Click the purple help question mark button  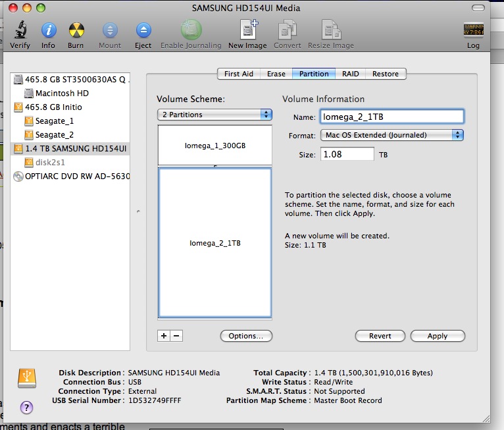tap(26, 406)
